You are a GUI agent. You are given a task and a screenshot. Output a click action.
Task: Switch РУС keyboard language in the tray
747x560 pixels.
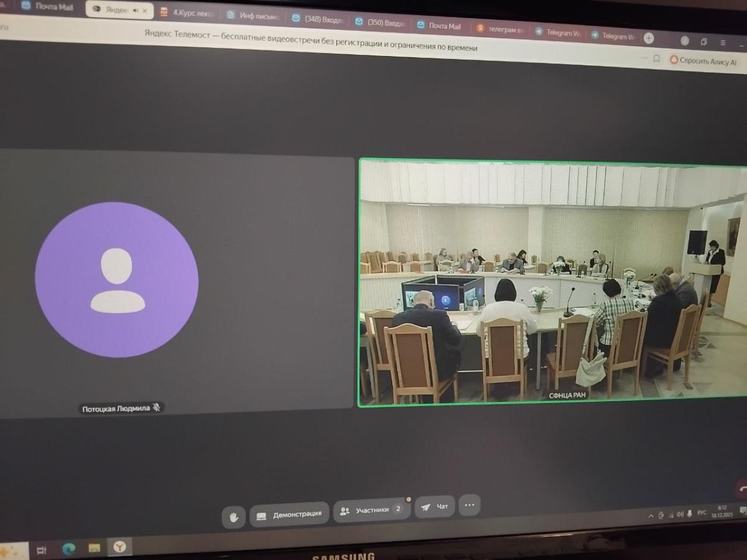702,513
